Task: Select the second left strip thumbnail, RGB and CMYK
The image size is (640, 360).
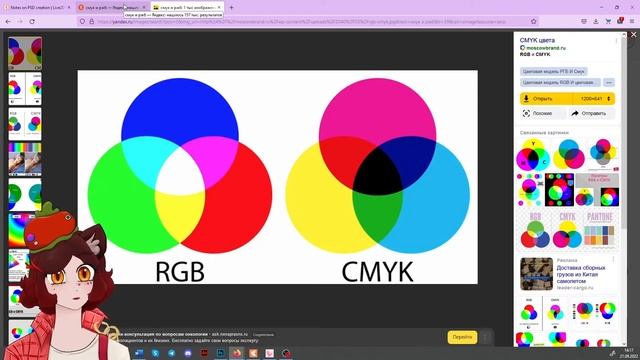Action: click(25, 89)
